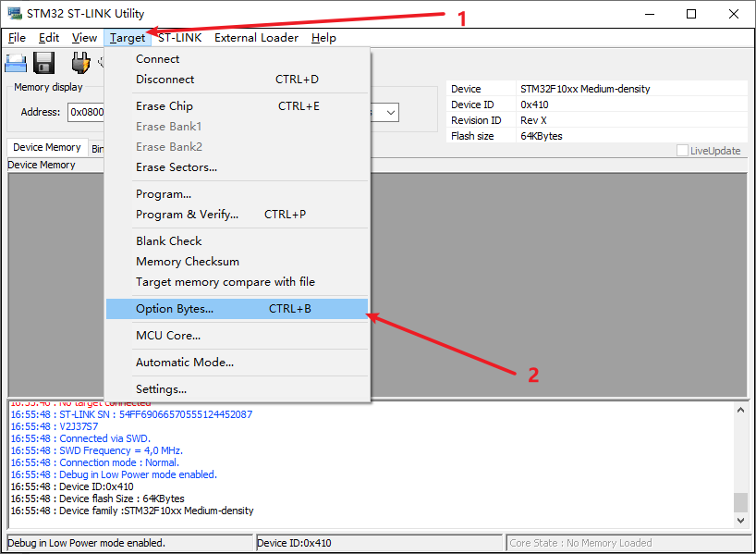Viewport: 756px width, 554px height.
Task: Open the Help menu
Action: click(323, 38)
